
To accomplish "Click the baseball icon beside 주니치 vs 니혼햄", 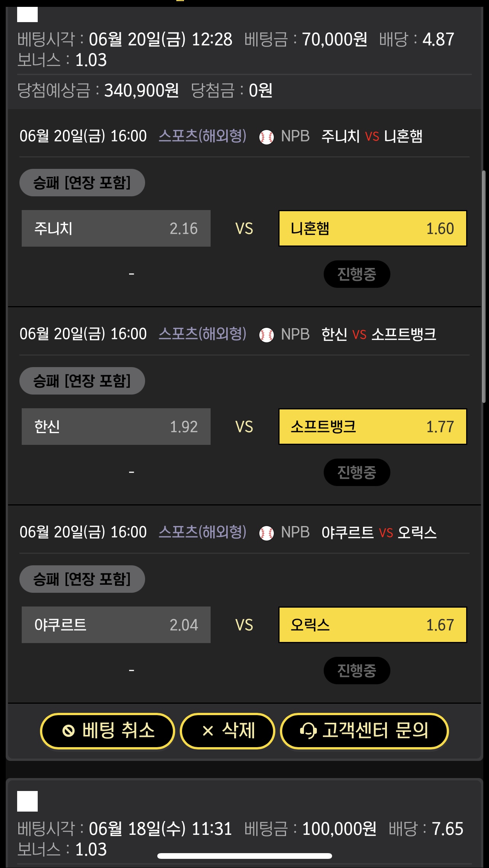I will 267,137.
